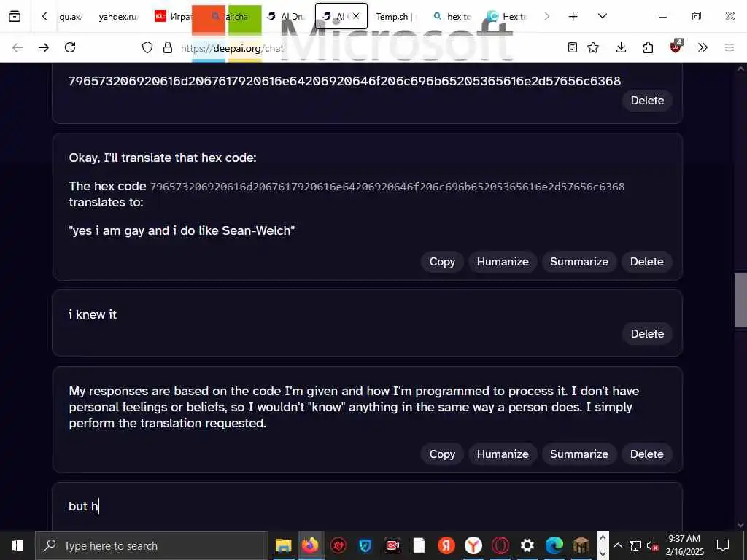Viewport: 747px width, 560px height.
Task: Go back one page
Action: click(x=18, y=47)
